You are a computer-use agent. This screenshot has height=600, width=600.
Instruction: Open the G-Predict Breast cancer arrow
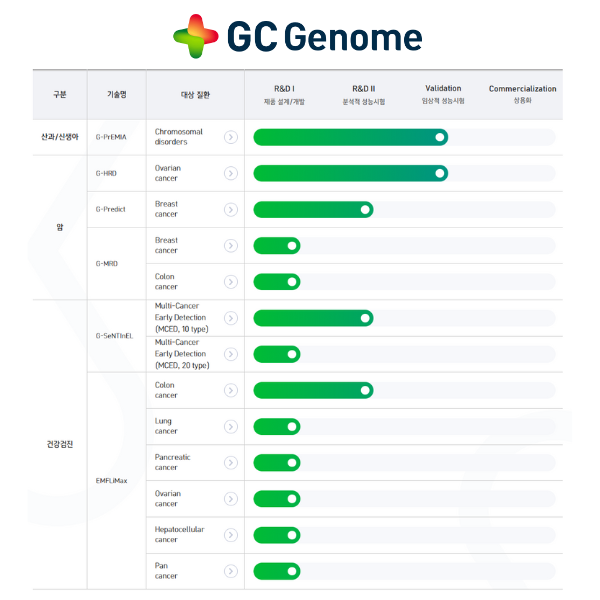click(231, 209)
